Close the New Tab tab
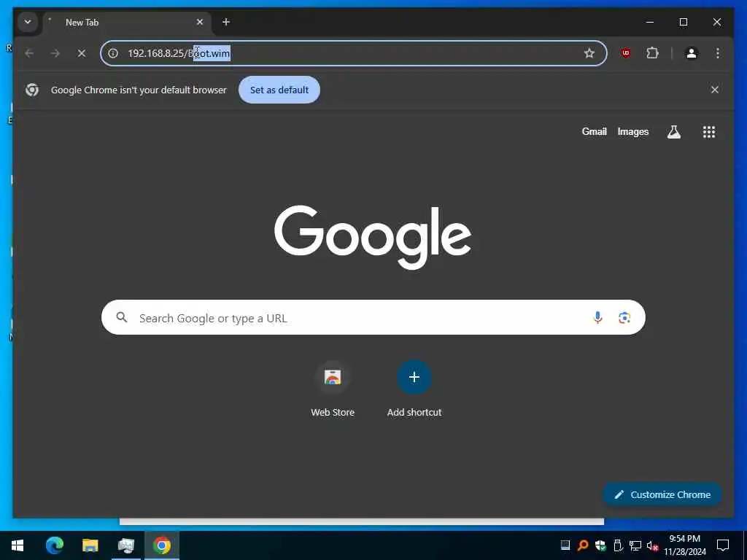 (x=200, y=22)
